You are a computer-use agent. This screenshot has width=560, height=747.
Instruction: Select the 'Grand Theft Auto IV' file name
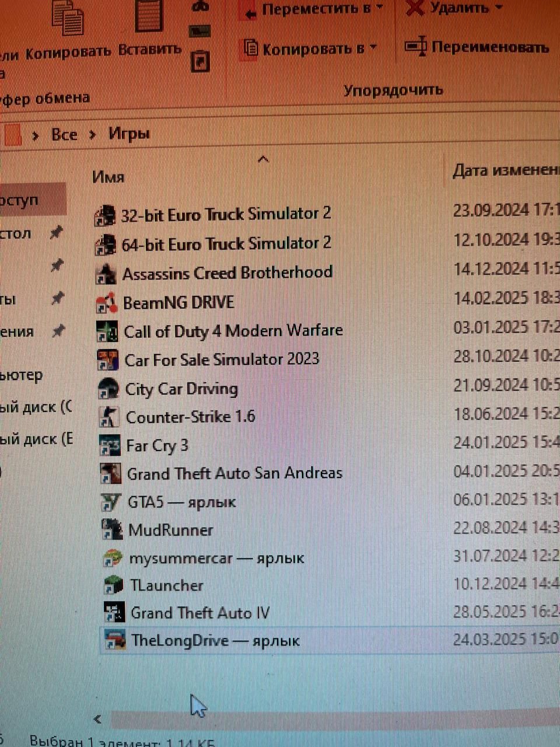200,613
